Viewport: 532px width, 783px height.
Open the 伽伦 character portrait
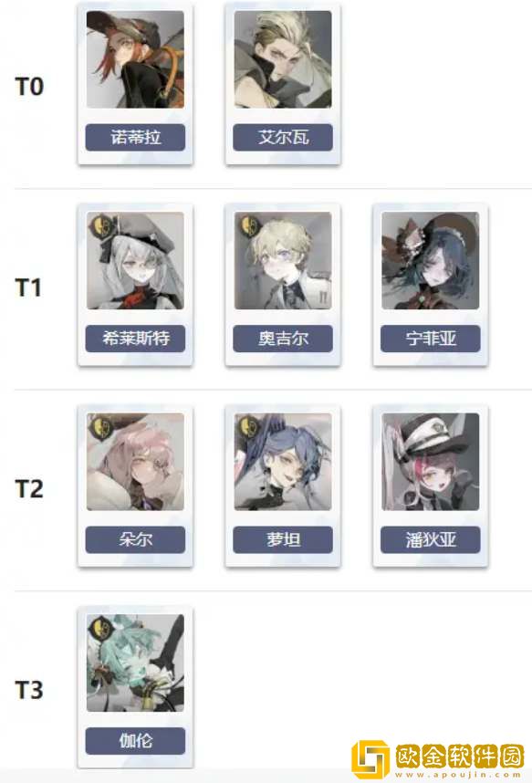pyautogui.click(x=135, y=663)
